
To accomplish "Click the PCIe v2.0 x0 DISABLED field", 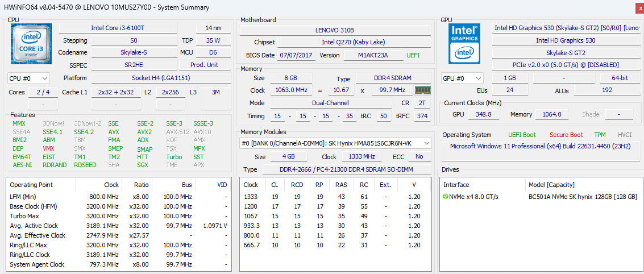I will 565,65.
